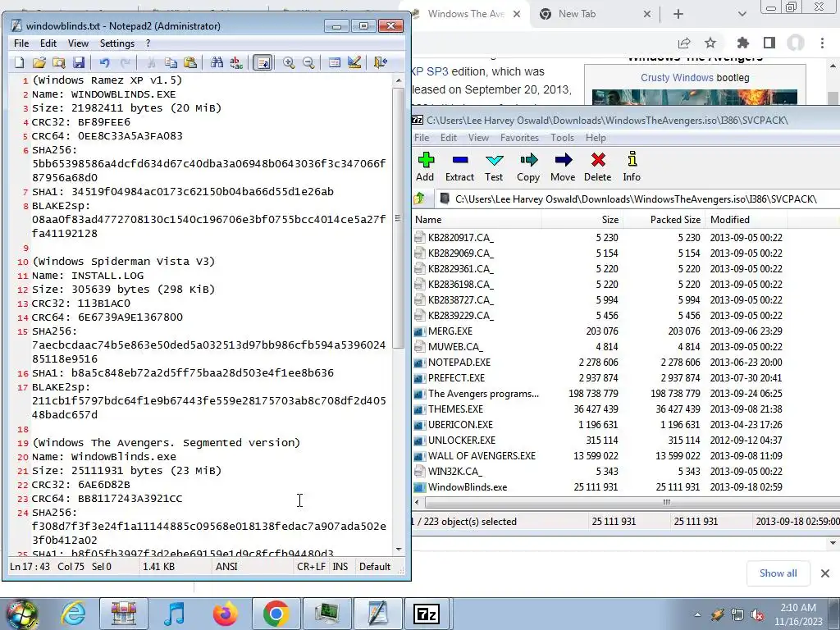
Task: Click the ANSI encoding status indicator
Action: point(226,567)
